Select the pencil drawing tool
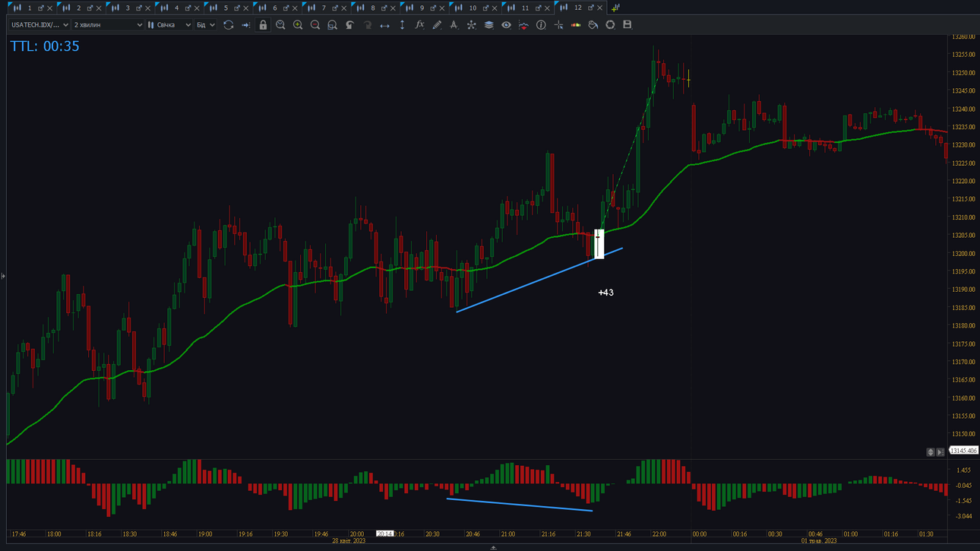980x551 pixels. click(x=437, y=25)
